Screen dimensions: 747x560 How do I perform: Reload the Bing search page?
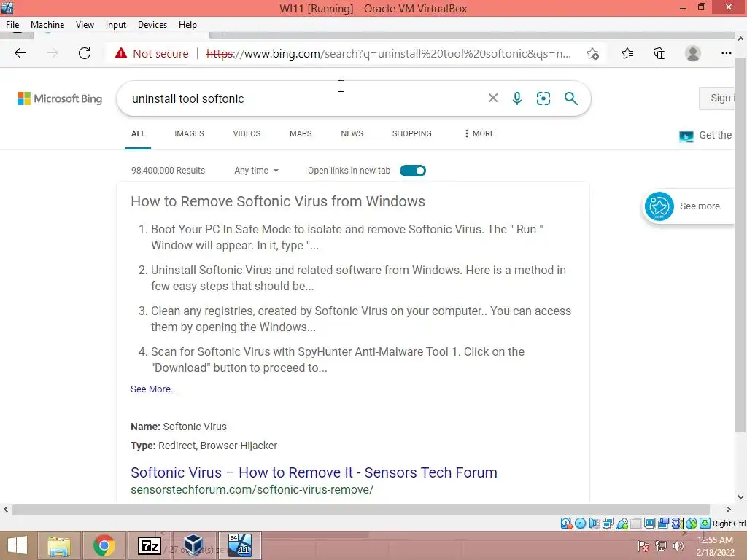(85, 53)
